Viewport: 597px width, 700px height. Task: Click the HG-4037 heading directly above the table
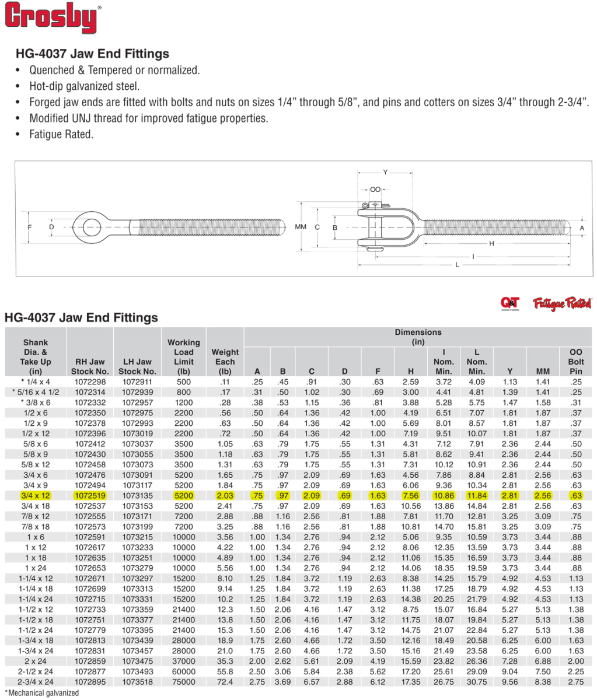pos(81,318)
